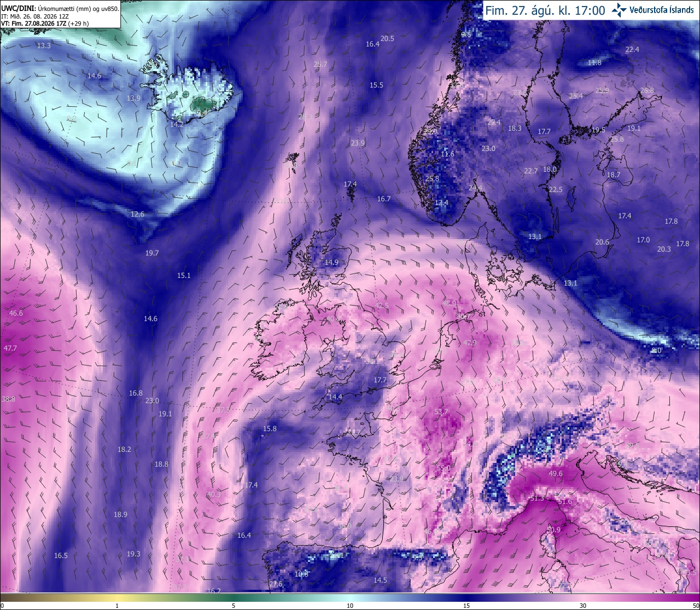The image size is (700, 610).
Task: Click the 14.9 label over Scotland
Action: coord(331,262)
